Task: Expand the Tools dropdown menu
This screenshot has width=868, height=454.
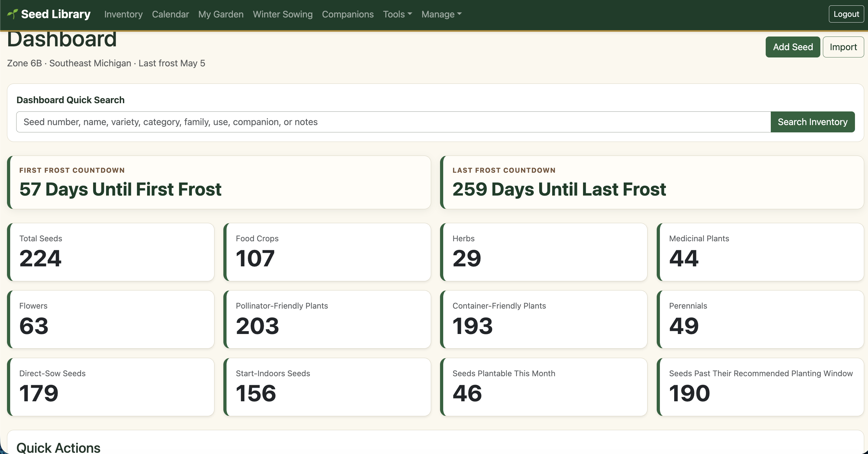Action: [x=397, y=14]
